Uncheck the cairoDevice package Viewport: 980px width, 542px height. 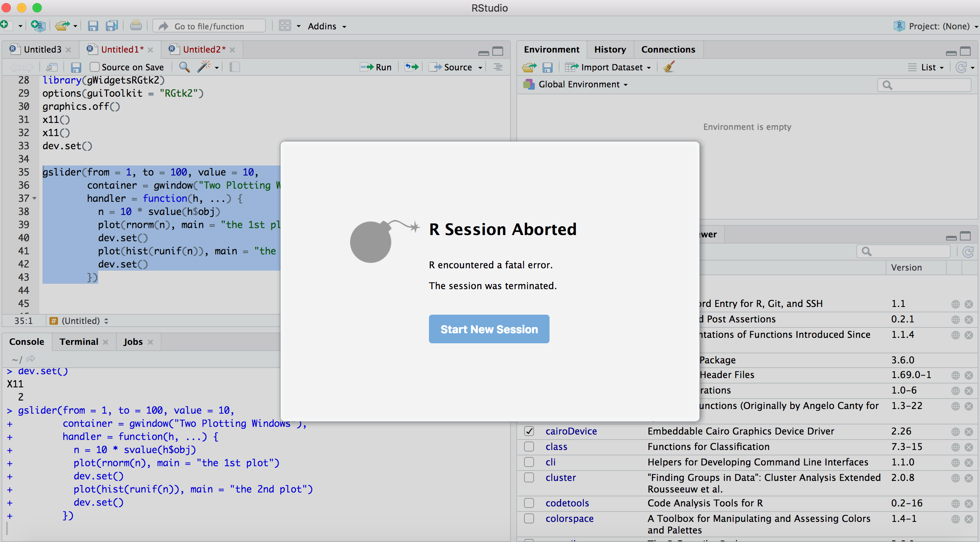coord(529,431)
